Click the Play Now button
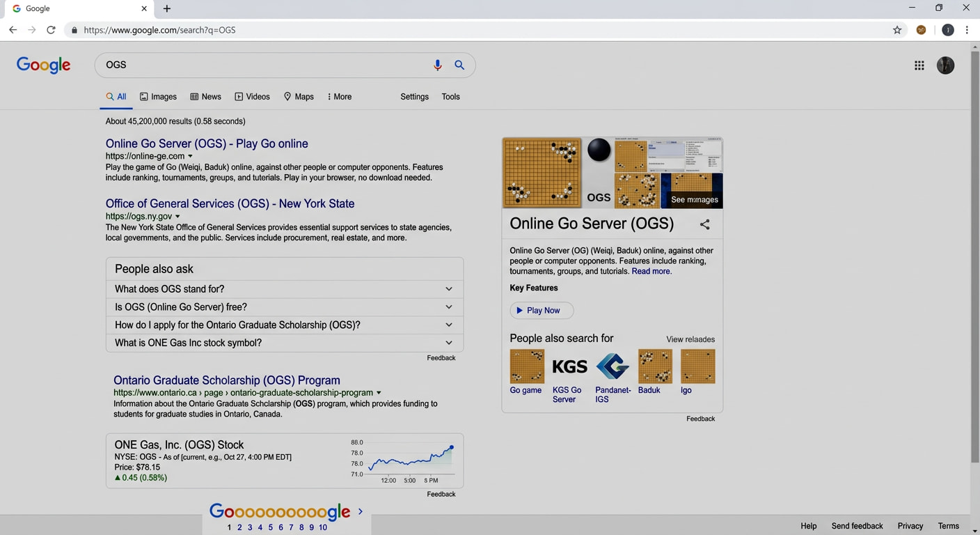Viewport: 980px width, 535px height. coord(542,311)
